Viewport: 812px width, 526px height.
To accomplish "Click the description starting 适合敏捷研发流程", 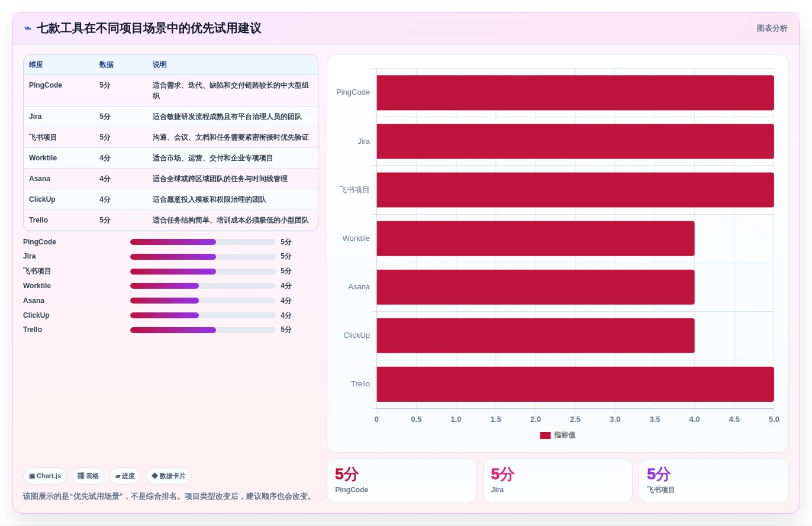I will [x=227, y=117].
